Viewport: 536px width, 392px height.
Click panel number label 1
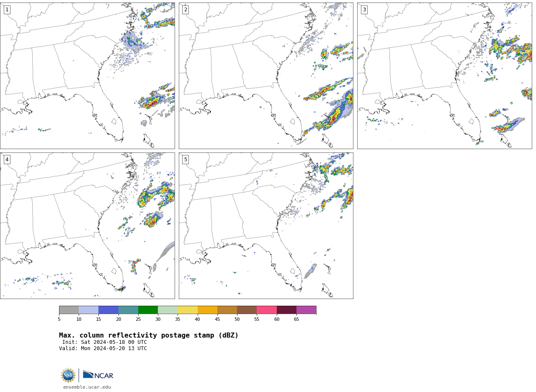(7, 10)
